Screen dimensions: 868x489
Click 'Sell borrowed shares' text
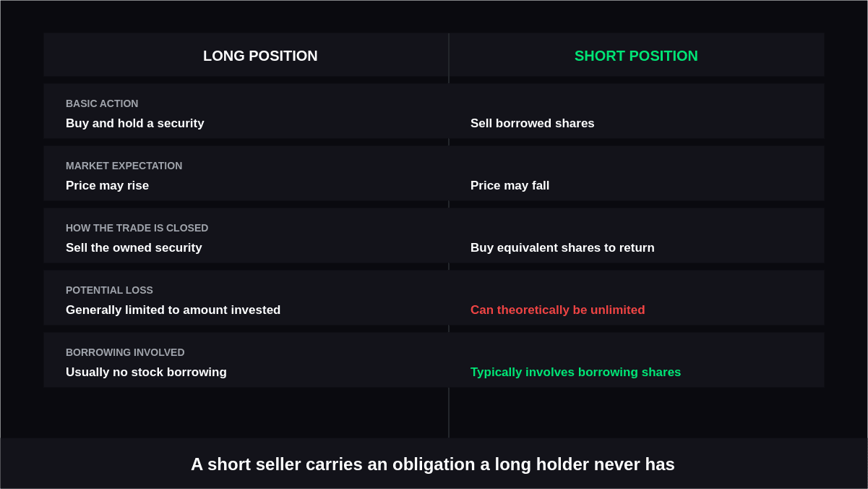tap(533, 124)
